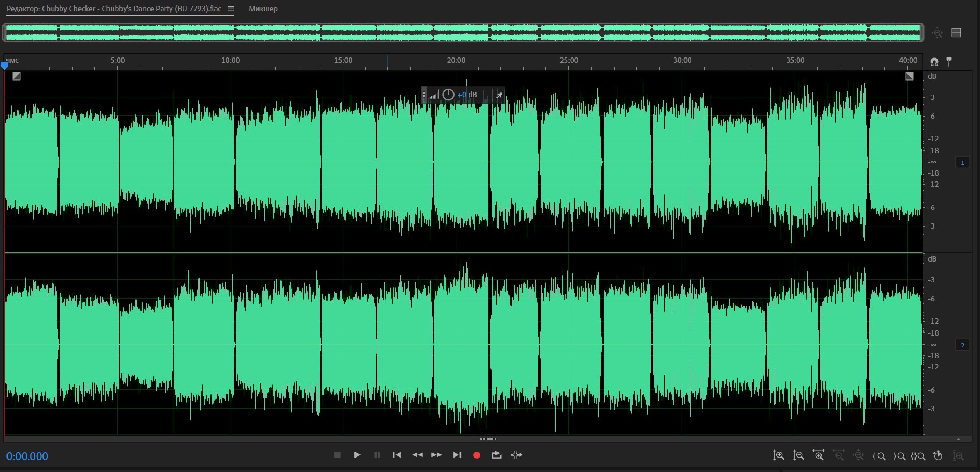Image resolution: width=980 pixels, height=472 pixels.
Task: Switch to the Микшер tab
Action: pos(263,9)
